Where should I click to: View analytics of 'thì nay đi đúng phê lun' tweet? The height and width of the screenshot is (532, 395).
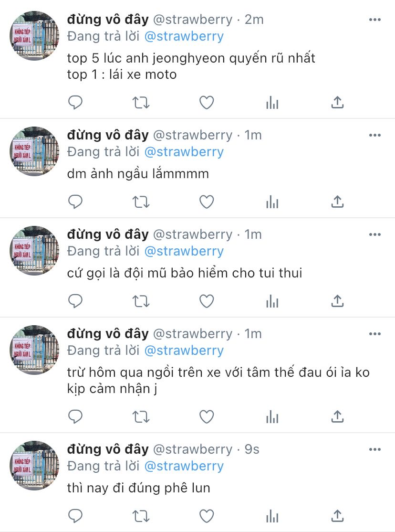(272, 516)
